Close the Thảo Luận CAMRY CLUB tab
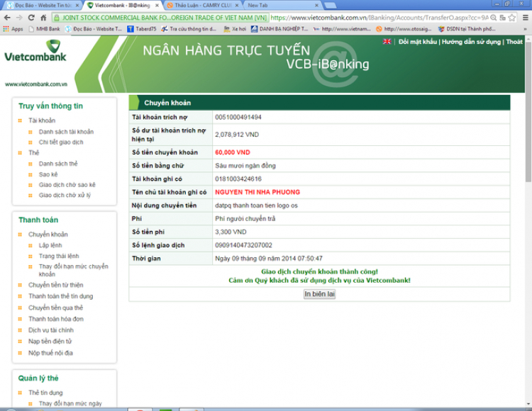Image resolution: width=532 pixels, height=411 pixels. point(237,6)
